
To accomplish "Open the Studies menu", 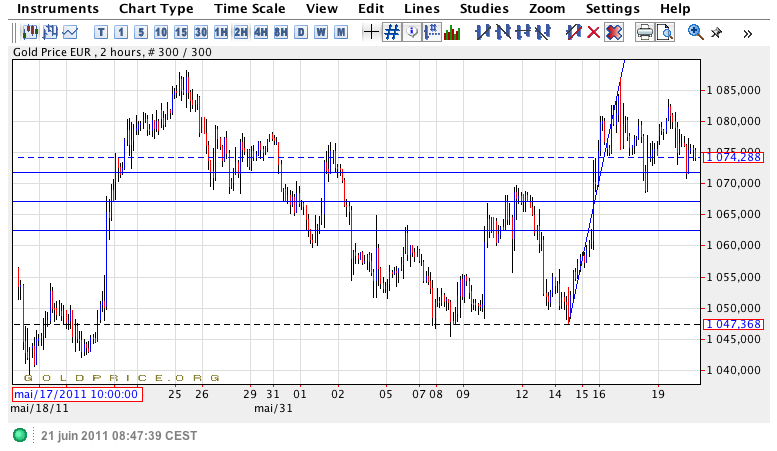I will click(x=484, y=9).
